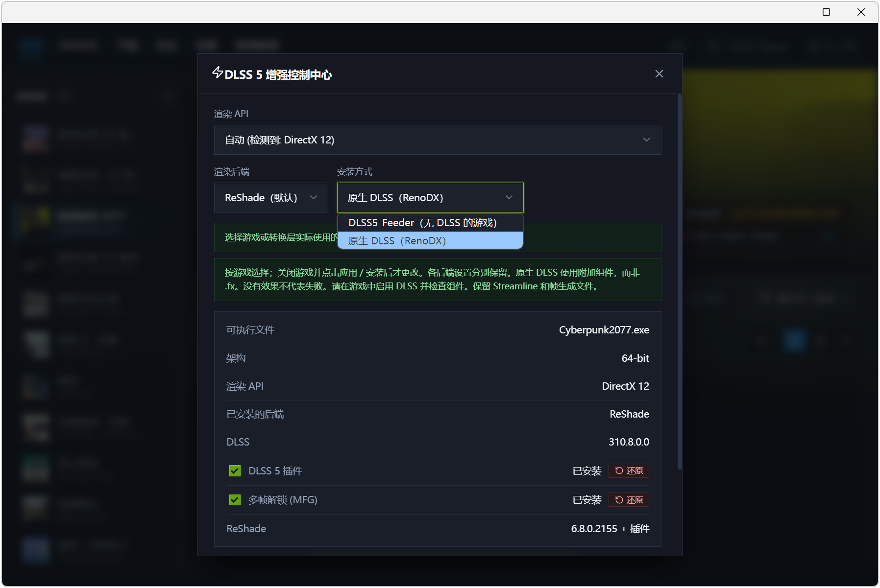Choose DLSS5-Feeder (无 DLSS 的游戏) option

tap(430, 223)
